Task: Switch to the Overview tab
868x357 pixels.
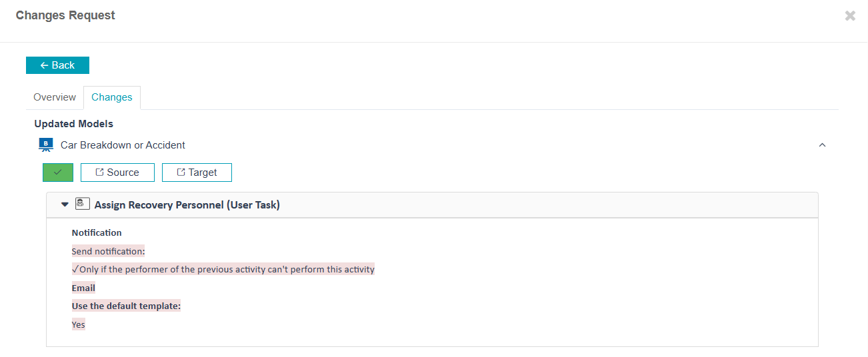Action: 55,97
